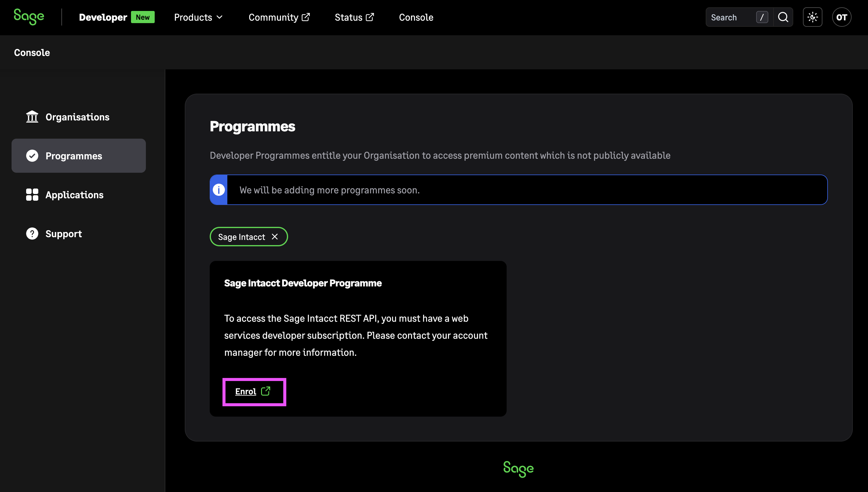The image size is (868, 492).
Task: Click the Sage Intacct Developer Programme title
Action: click(x=303, y=283)
